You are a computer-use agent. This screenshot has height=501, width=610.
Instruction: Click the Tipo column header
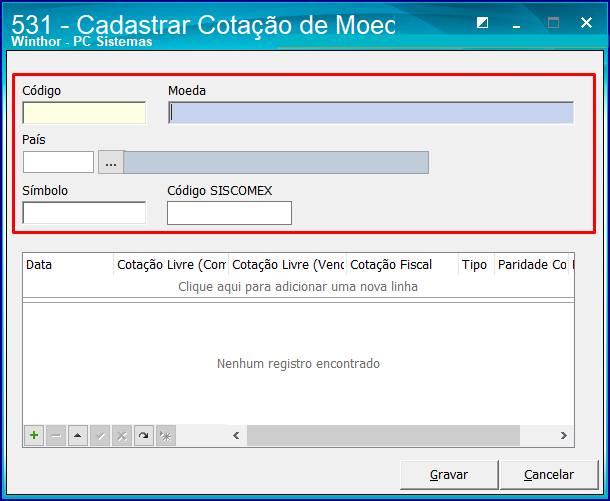coord(476,265)
